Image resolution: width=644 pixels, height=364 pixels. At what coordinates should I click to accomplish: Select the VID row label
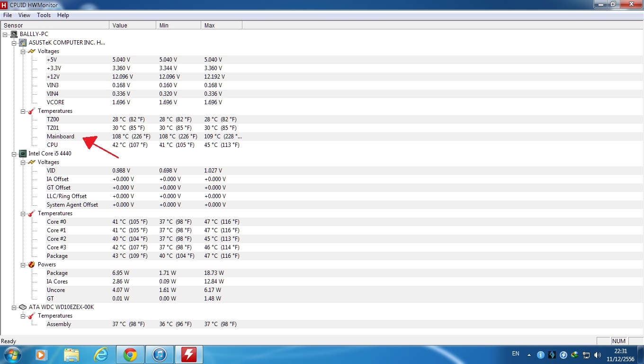coord(51,171)
